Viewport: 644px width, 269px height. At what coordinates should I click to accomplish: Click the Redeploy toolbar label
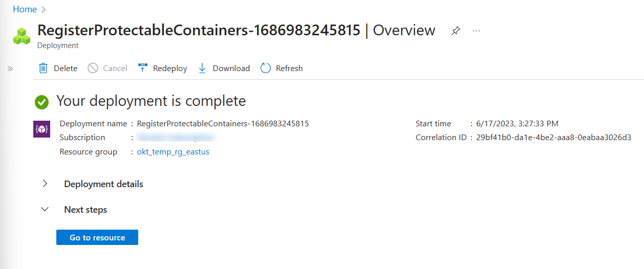(170, 69)
